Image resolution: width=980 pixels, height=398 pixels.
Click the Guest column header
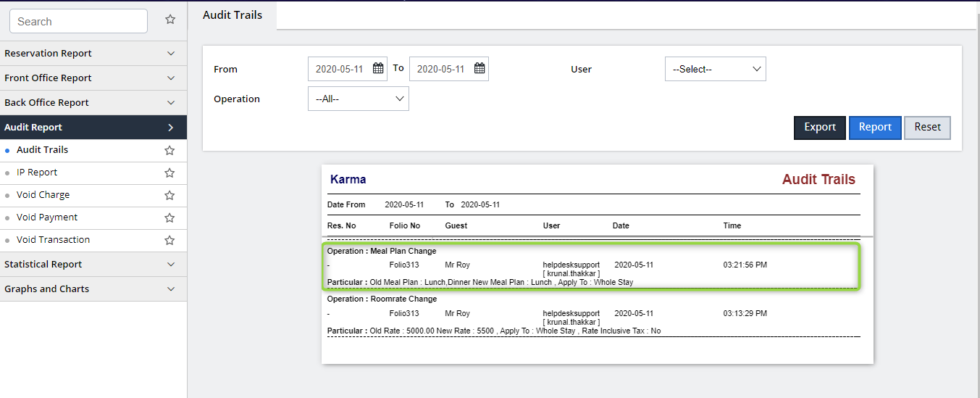click(456, 225)
